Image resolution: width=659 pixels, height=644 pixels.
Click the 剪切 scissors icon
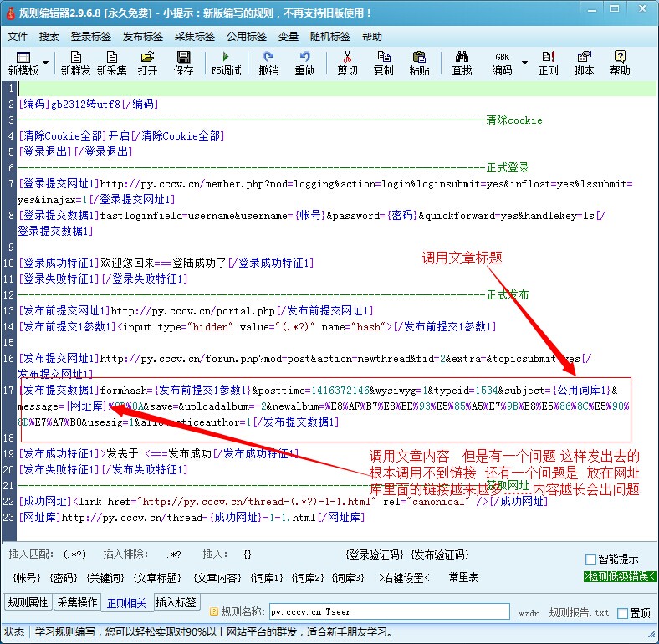[347, 63]
